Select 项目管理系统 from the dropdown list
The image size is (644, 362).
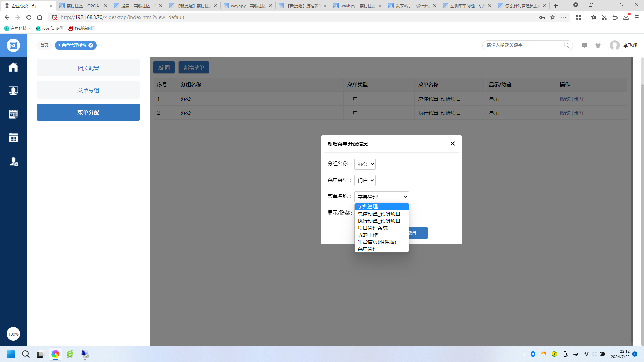373,228
